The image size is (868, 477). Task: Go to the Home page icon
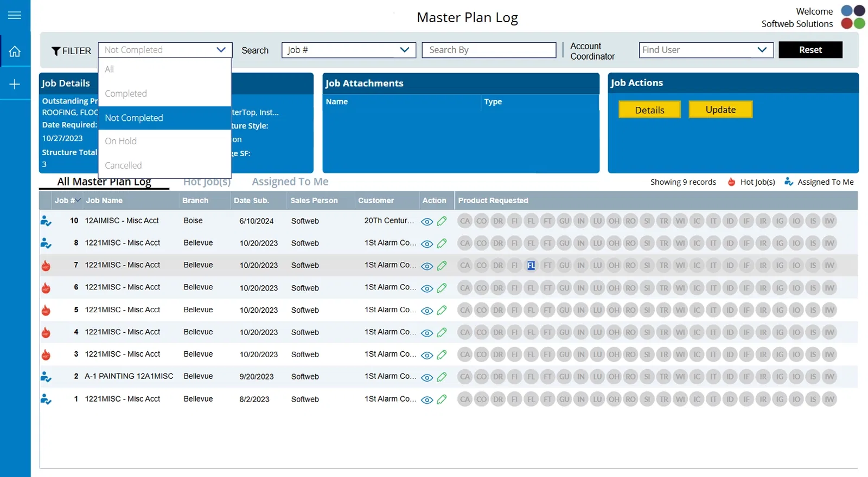(15, 51)
